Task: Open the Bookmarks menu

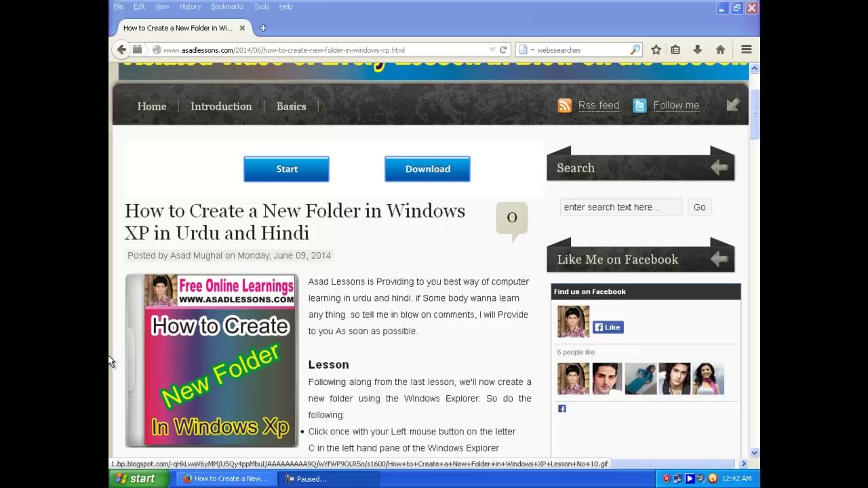Action: point(227,6)
